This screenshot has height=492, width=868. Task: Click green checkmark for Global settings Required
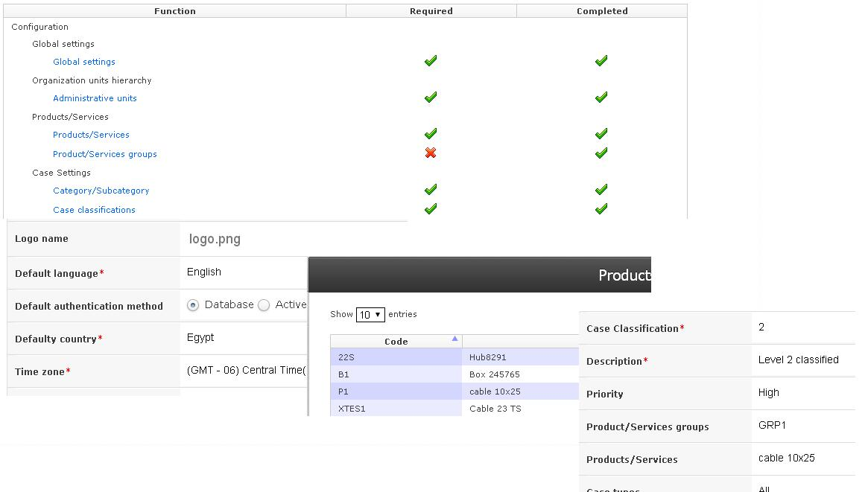pos(430,61)
